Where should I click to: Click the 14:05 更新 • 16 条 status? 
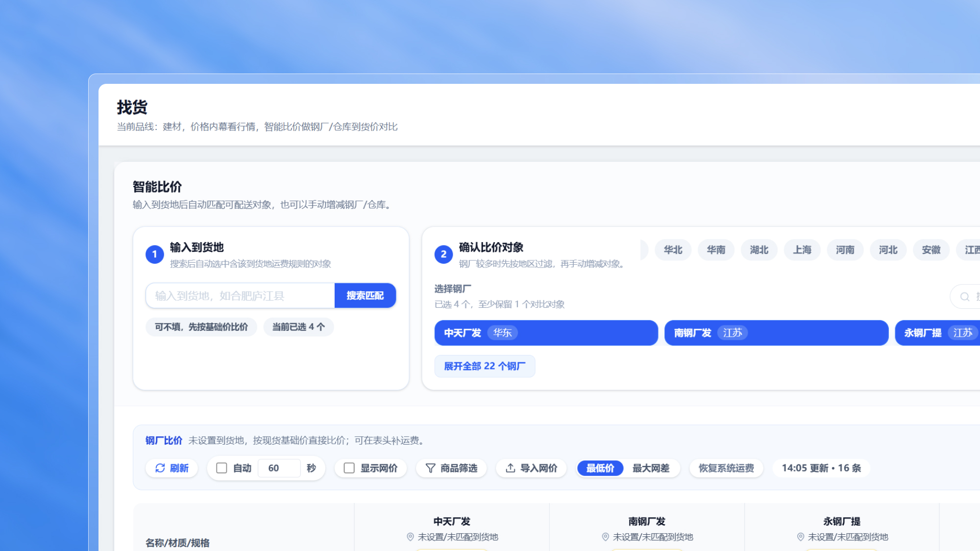point(821,468)
